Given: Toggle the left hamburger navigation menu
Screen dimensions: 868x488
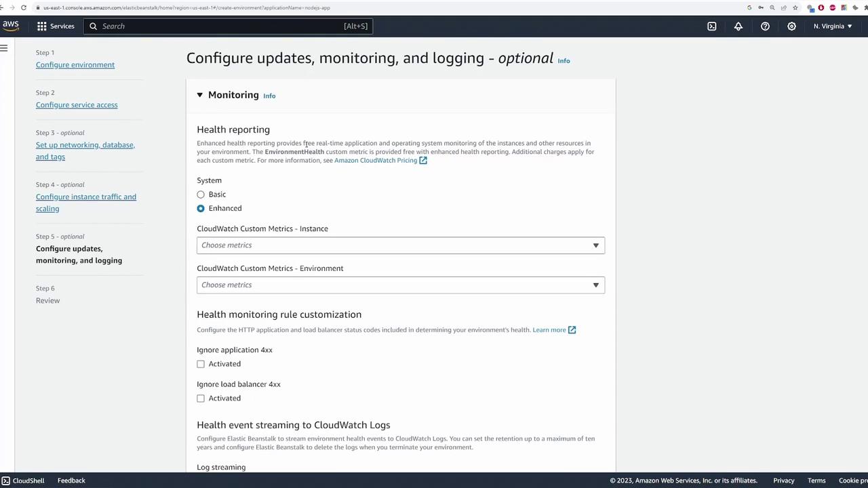Looking at the screenshot, I should pos(4,48).
